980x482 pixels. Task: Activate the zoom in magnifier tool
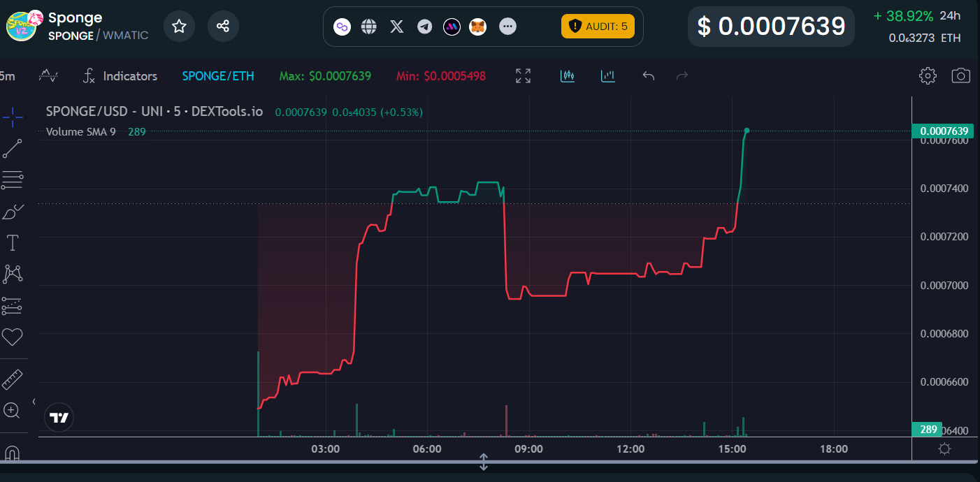coord(12,411)
